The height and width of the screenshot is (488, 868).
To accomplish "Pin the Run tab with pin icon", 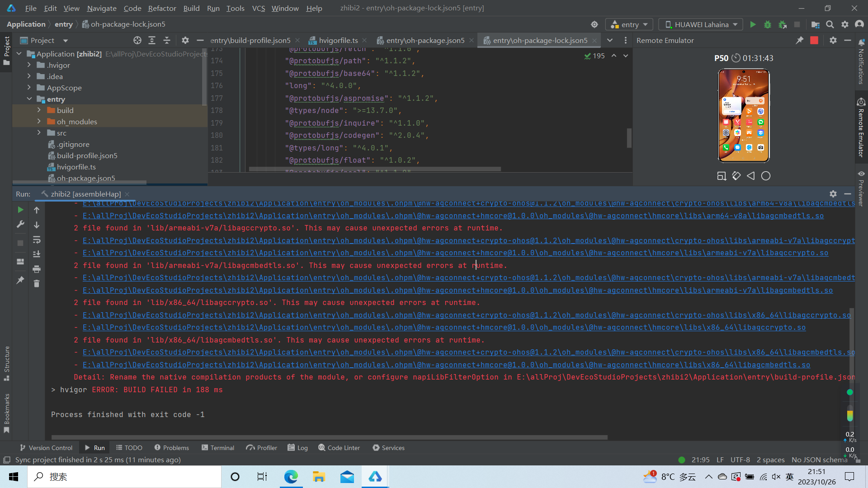I will point(20,280).
